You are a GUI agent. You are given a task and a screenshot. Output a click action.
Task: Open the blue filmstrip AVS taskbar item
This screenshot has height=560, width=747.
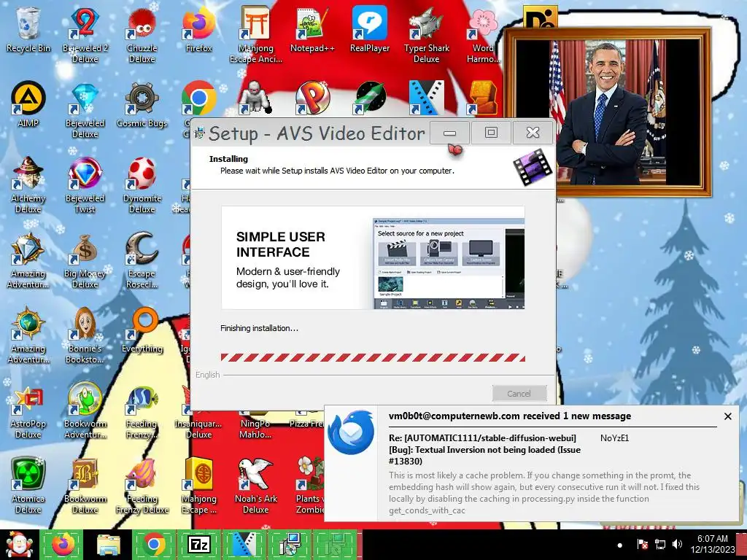click(244, 545)
